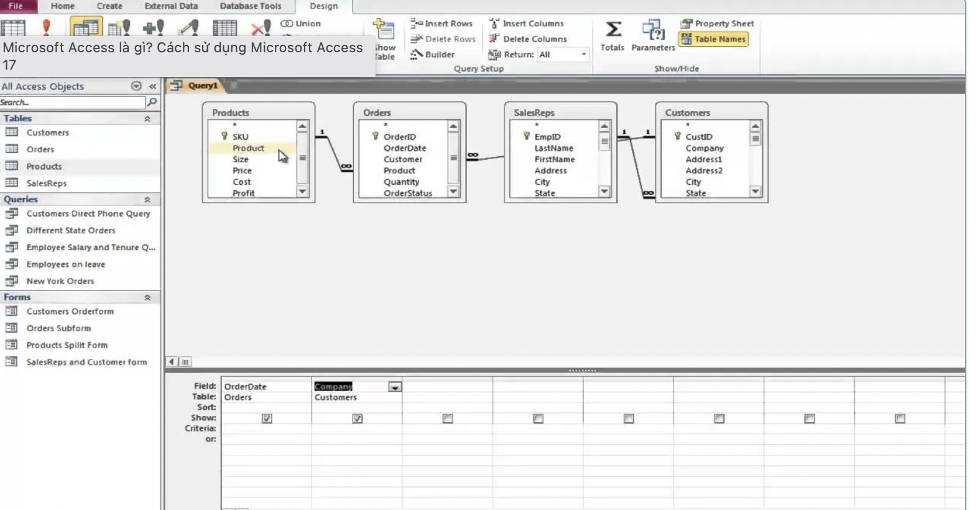Choose the Select query type icon
This screenshot has width=980, height=510.
pyautogui.click(x=86, y=27)
